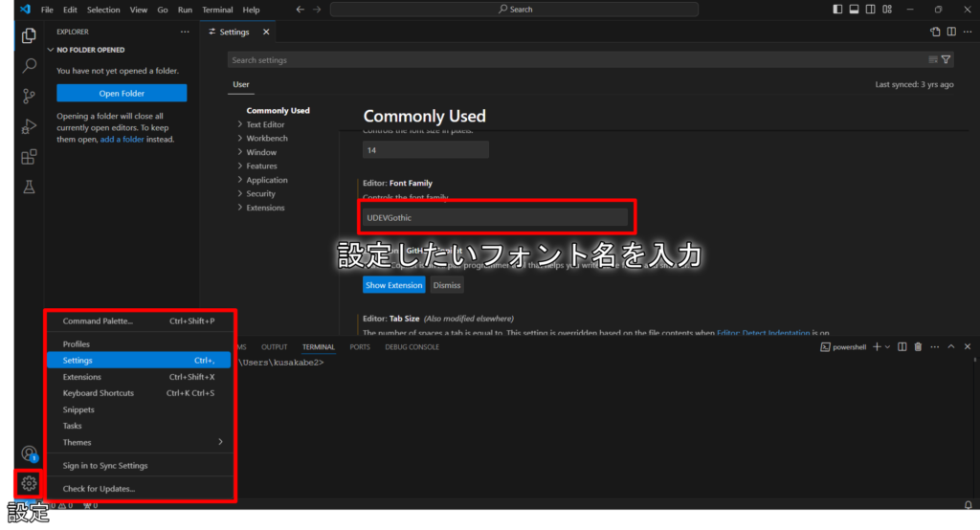Split the editor right

point(951,32)
